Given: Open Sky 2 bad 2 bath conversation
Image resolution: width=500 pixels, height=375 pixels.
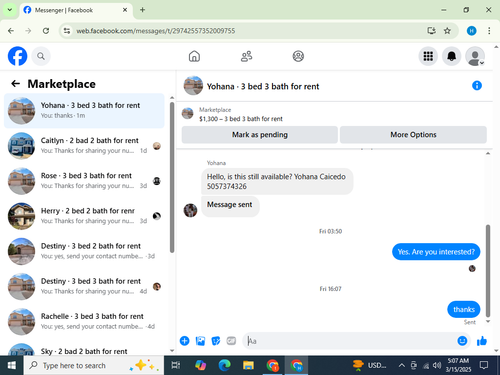Looking at the screenshot, I should click(x=84, y=348).
